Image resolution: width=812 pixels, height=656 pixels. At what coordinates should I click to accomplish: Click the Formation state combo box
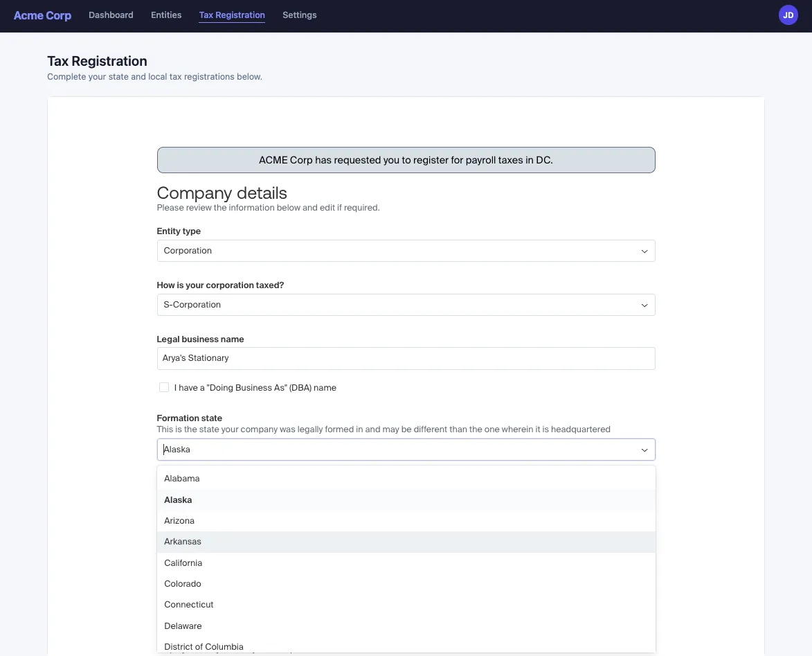pyautogui.click(x=406, y=450)
